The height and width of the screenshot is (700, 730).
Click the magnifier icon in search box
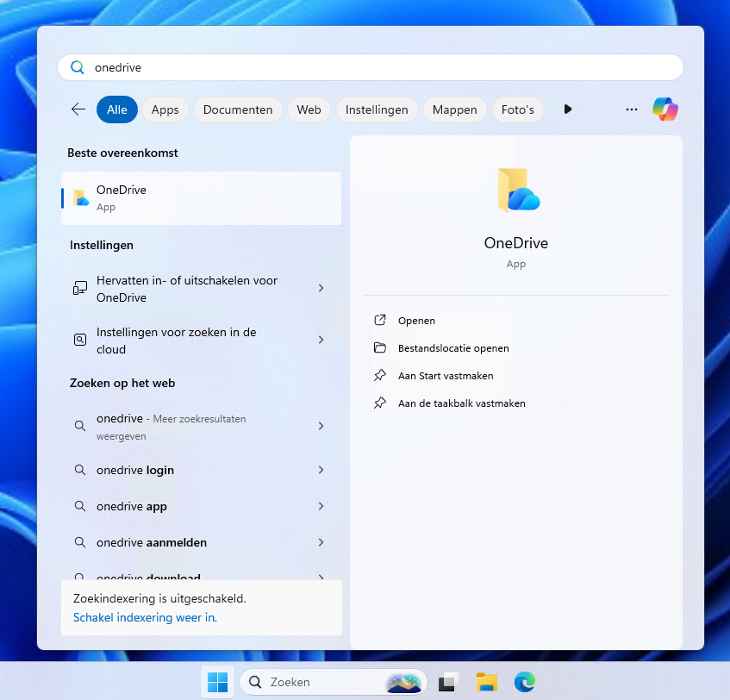click(x=78, y=67)
